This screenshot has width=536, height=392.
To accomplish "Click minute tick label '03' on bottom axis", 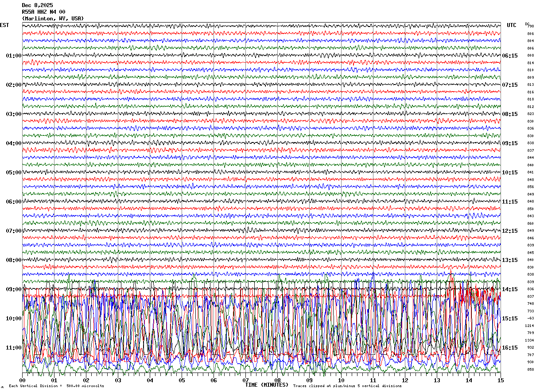I will 118,380.
